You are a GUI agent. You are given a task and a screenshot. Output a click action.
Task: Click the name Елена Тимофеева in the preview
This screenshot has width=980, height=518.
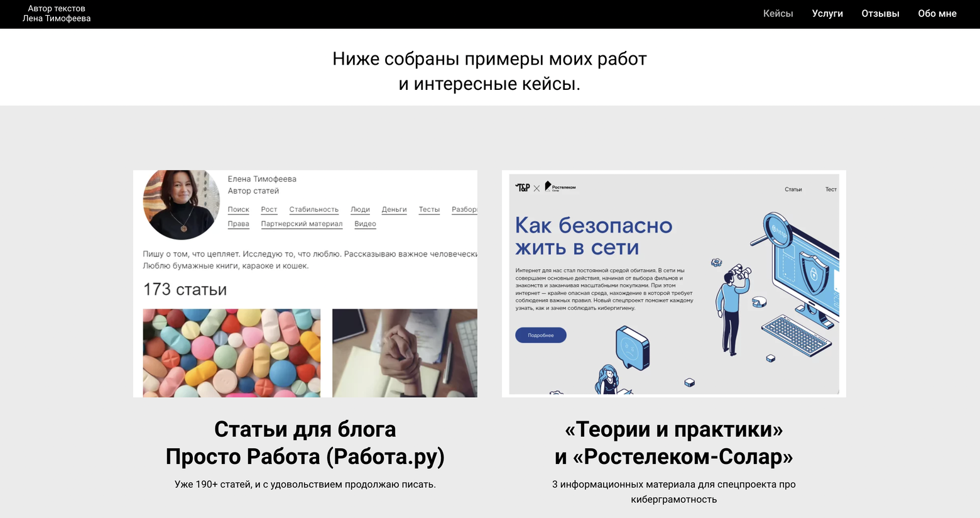pyautogui.click(x=262, y=179)
